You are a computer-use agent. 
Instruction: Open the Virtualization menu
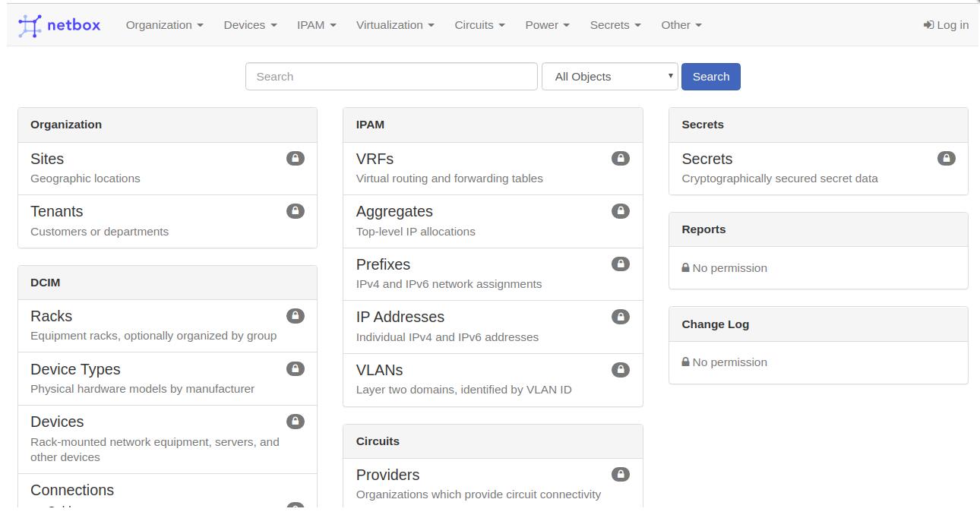pyautogui.click(x=395, y=25)
